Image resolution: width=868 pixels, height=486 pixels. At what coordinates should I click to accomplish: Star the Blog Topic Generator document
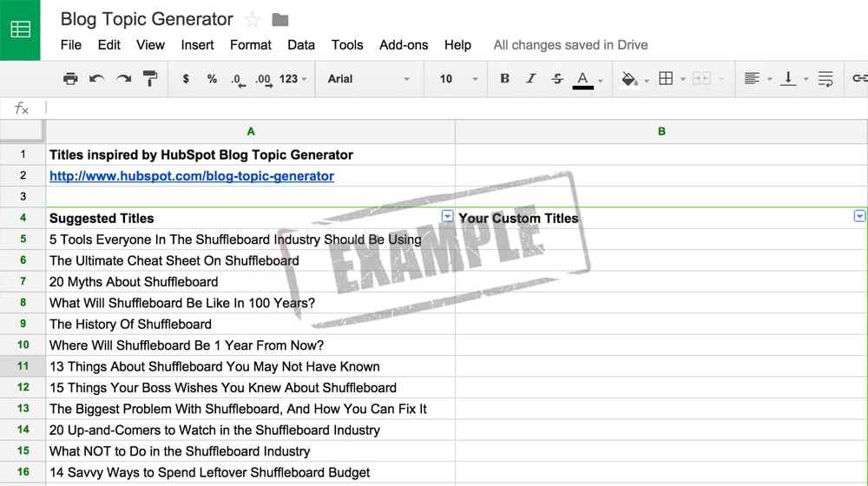[x=253, y=20]
